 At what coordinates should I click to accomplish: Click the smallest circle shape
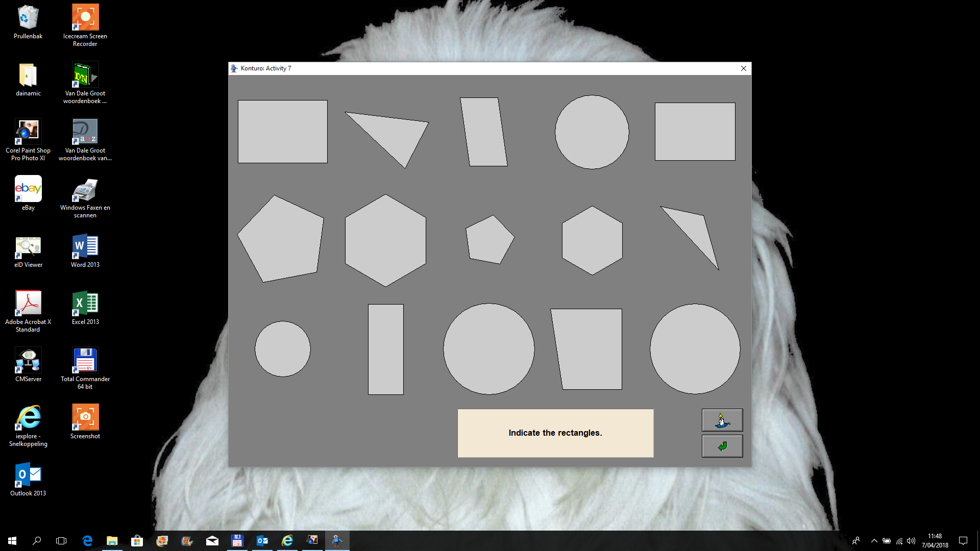(x=283, y=349)
